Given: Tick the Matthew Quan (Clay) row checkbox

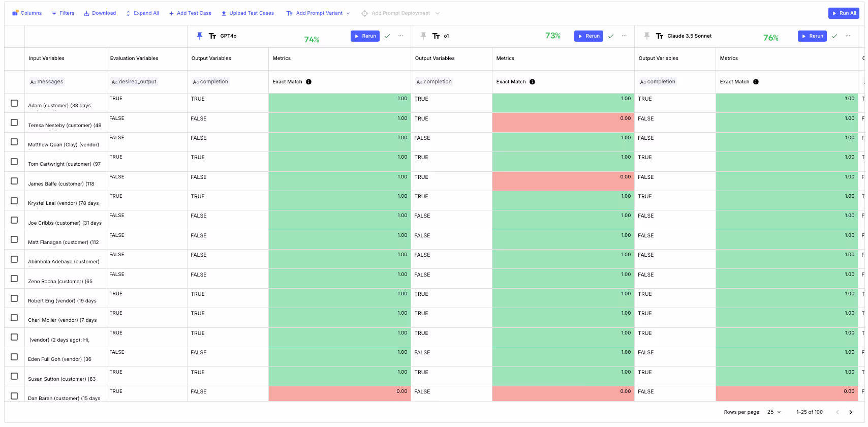Looking at the screenshot, I should pyautogui.click(x=14, y=142).
